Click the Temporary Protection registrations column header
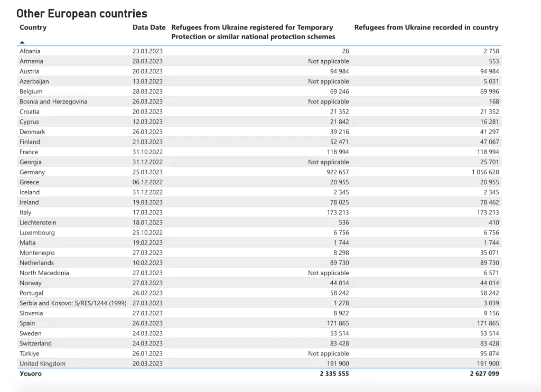 pos(253,32)
